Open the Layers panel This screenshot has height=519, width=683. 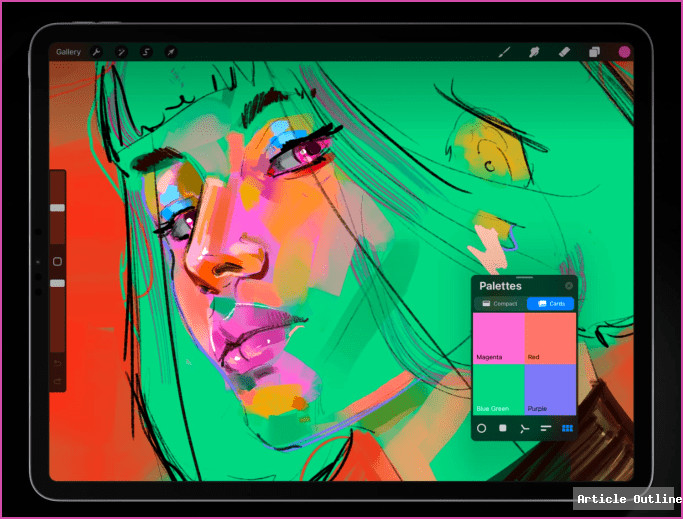point(594,52)
